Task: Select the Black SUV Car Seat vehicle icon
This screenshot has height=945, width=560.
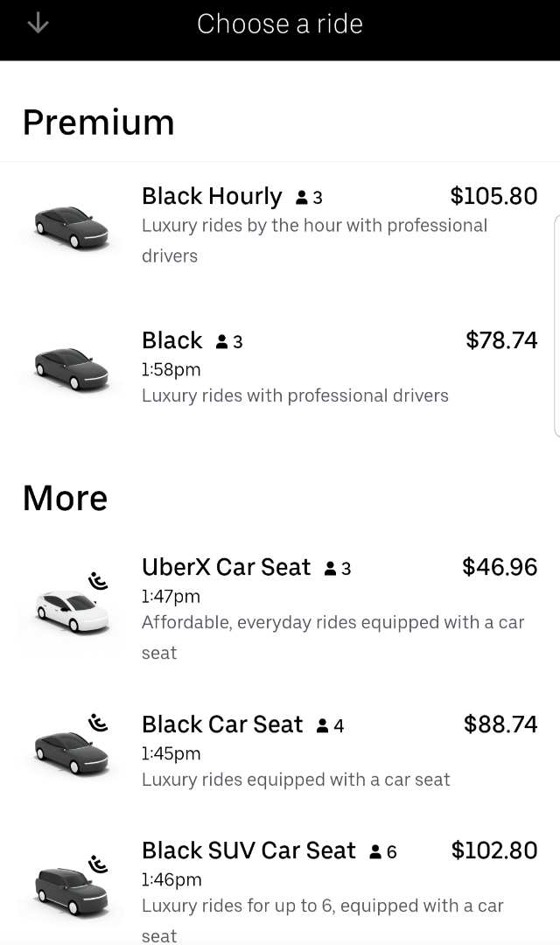Action: coord(70,892)
